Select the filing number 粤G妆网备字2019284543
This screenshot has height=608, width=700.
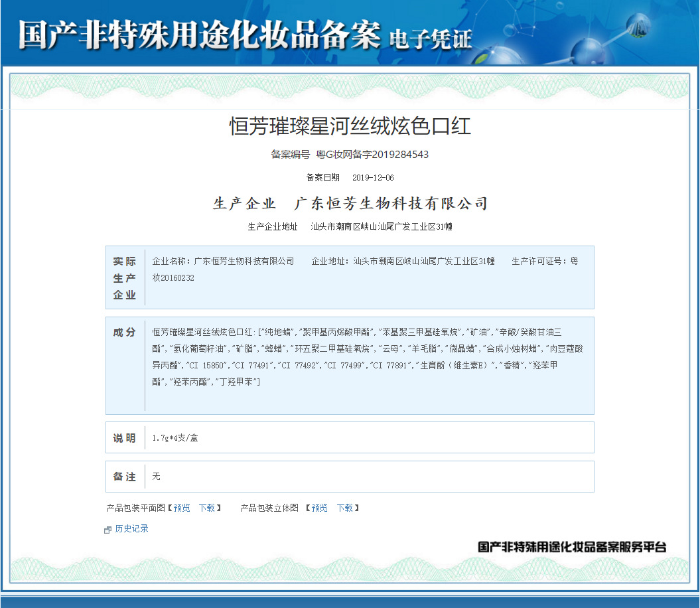372,155
